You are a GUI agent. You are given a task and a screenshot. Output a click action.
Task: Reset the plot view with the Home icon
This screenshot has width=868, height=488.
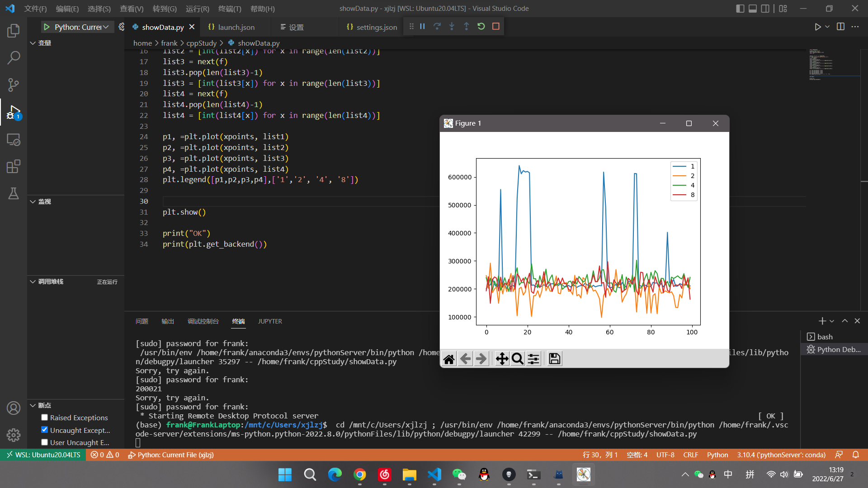pyautogui.click(x=449, y=359)
